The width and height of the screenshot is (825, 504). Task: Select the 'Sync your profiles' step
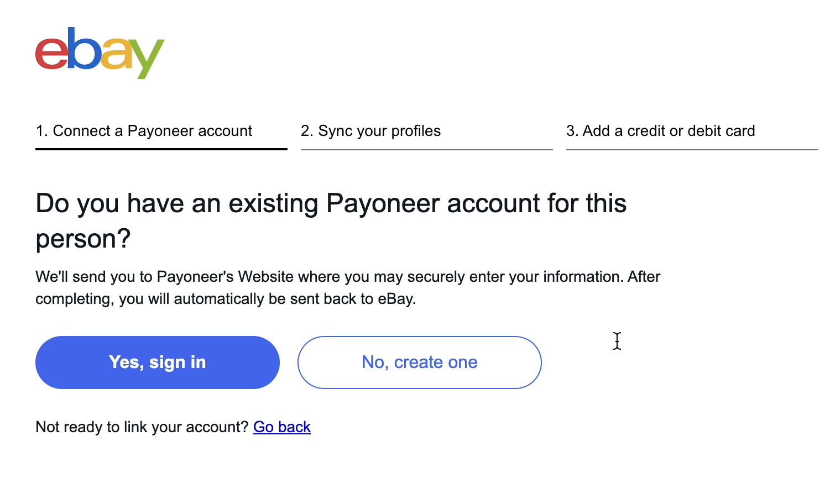point(370,131)
